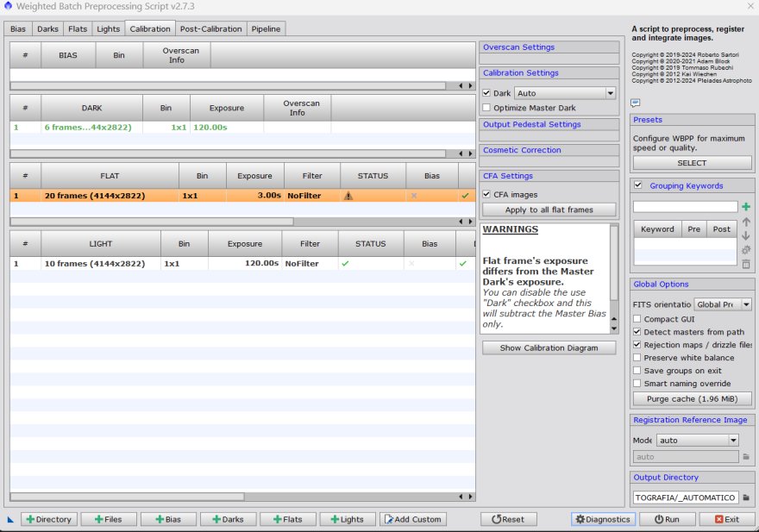Browse output directory folder icon

pos(747,498)
